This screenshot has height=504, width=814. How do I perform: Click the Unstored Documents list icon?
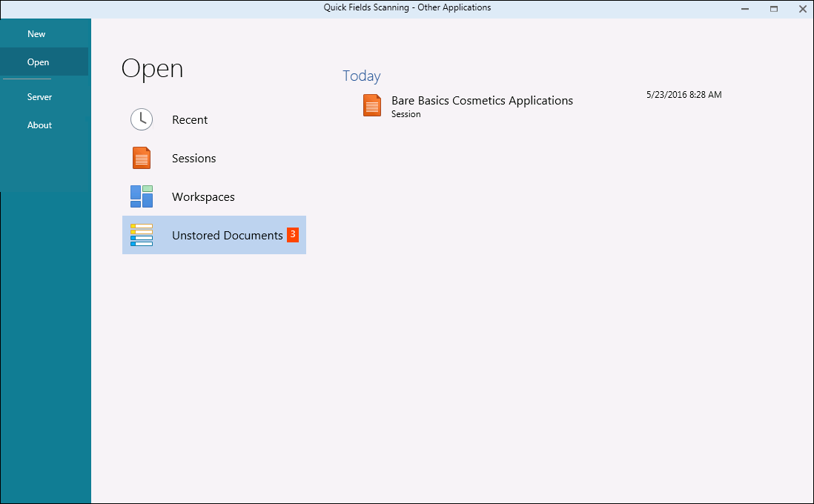pos(142,235)
